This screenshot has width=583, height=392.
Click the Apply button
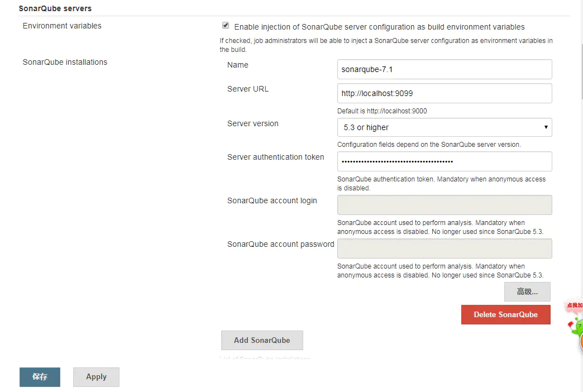(96, 377)
